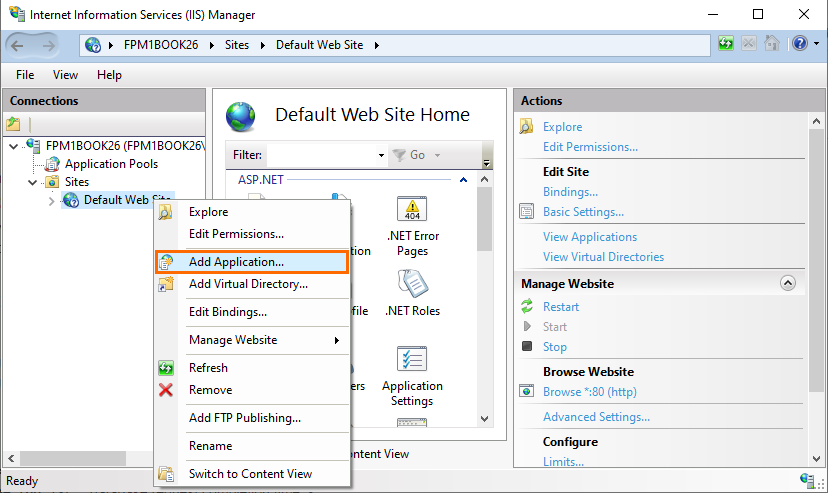The width and height of the screenshot is (828, 493).
Task: Click the Back navigation arrow
Action: click(x=17, y=46)
